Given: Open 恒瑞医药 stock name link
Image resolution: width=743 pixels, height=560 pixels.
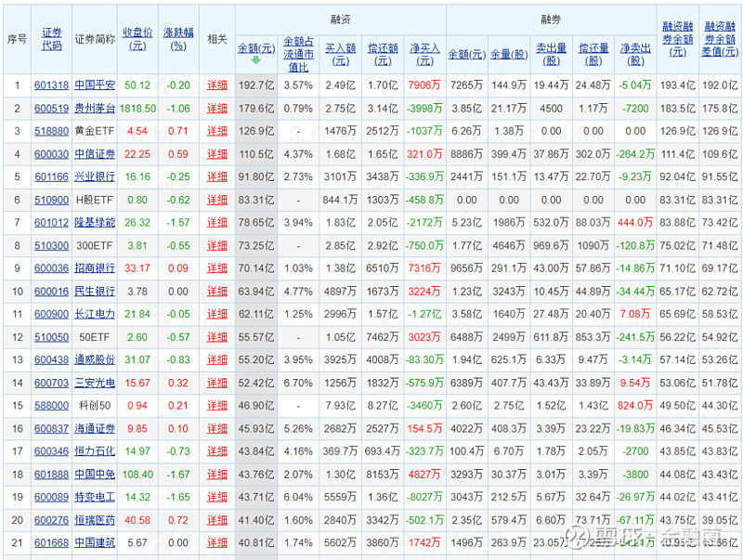Looking at the screenshot, I should coord(95,520).
